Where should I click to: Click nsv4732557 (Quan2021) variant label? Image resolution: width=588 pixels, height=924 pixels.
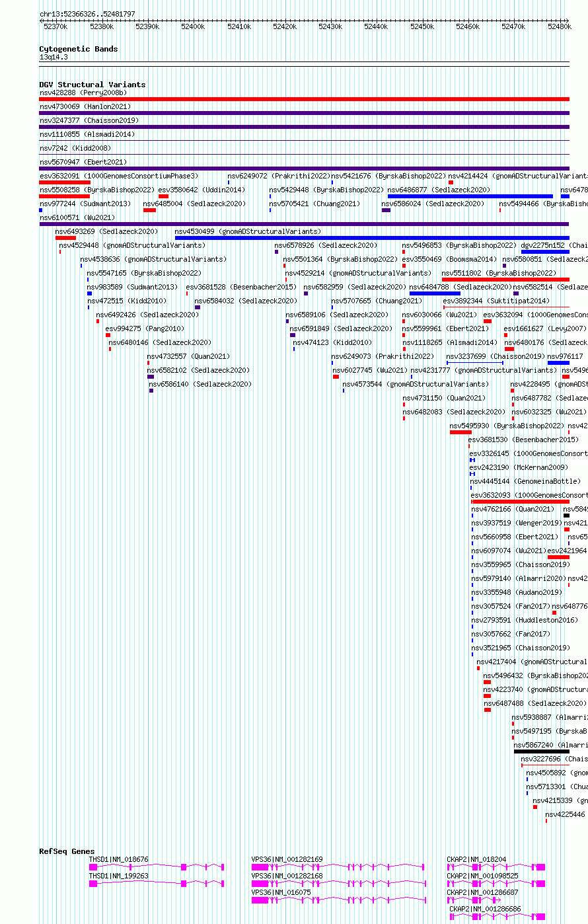tap(189, 356)
